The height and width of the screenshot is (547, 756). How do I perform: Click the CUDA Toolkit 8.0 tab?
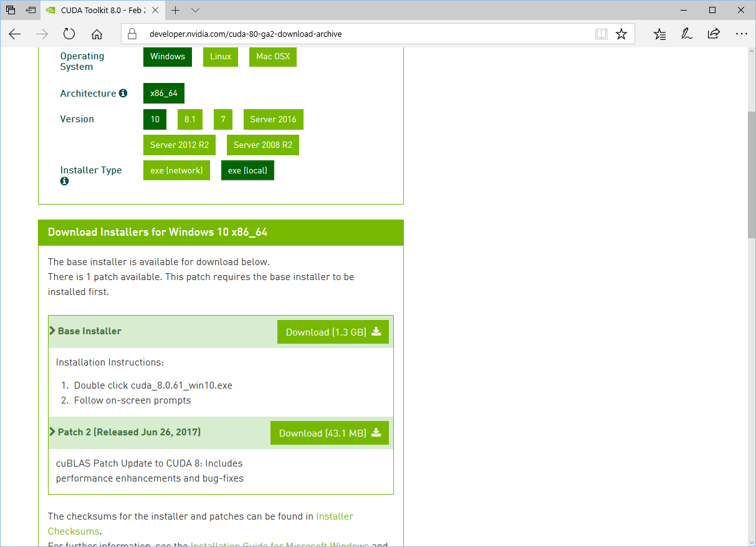pos(102,10)
